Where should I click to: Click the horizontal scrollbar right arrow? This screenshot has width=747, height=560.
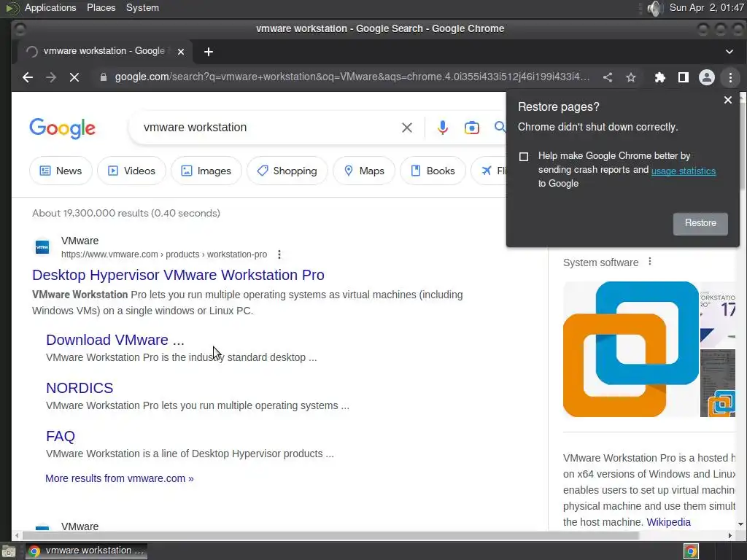coord(729,536)
